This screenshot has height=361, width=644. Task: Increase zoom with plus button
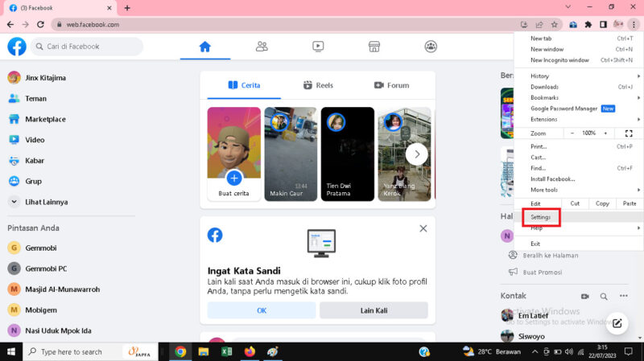[605, 133]
